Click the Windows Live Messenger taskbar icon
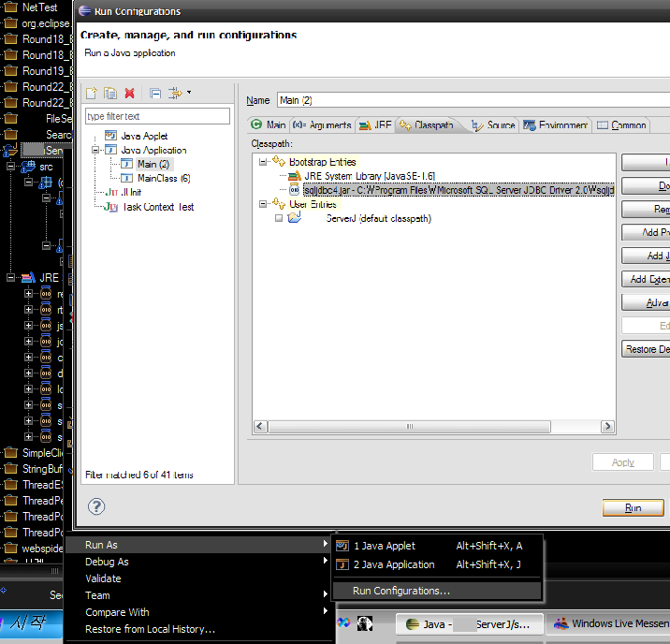 click(561, 623)
